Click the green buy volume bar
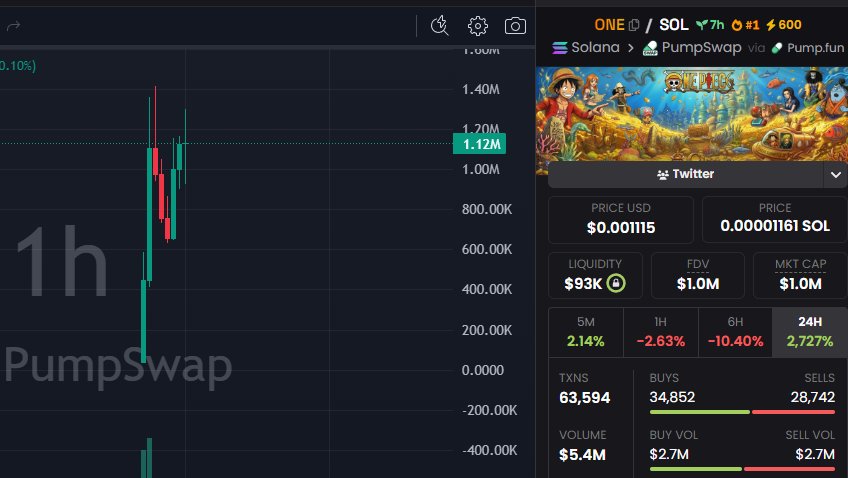Screen dimensions: 848x478 click(x=695, y=469)
